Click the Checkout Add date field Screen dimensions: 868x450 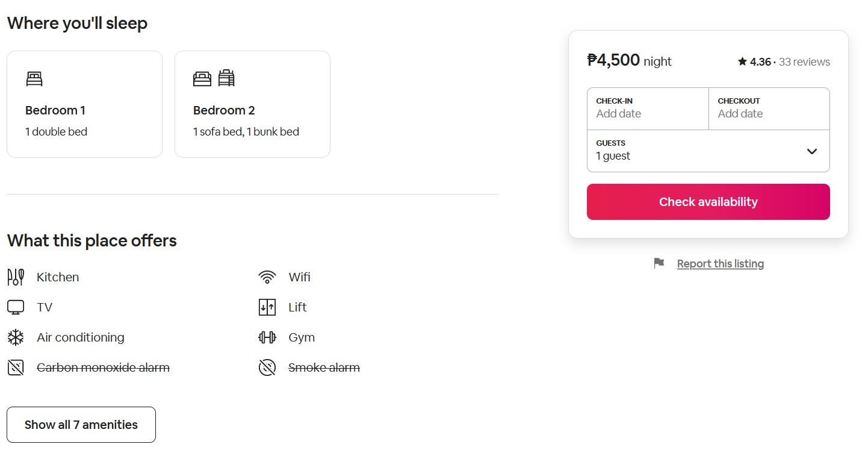coord(769,108)
